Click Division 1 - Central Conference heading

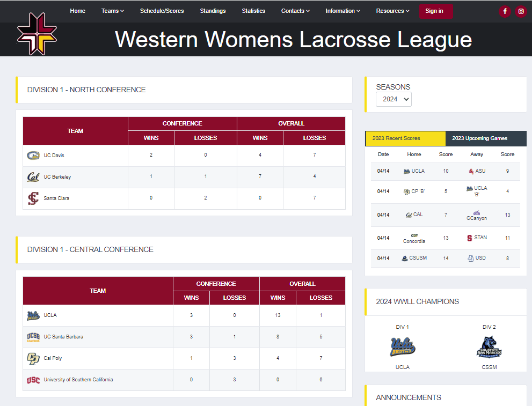[x=90, y=249]
